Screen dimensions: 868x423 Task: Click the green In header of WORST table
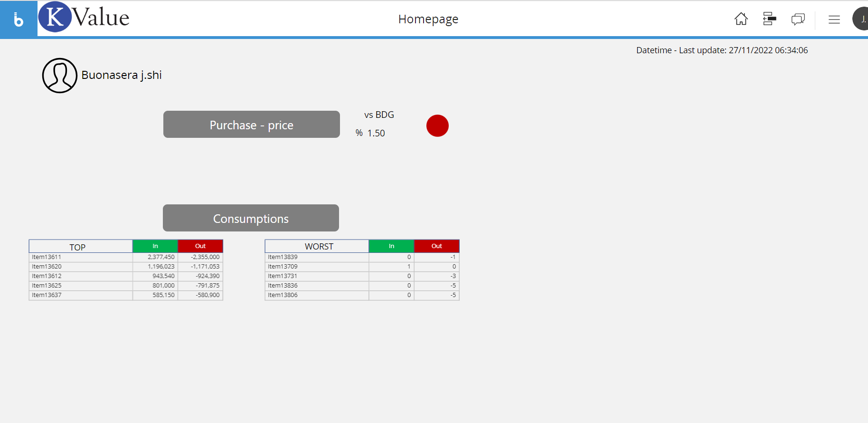click(391, 246)
